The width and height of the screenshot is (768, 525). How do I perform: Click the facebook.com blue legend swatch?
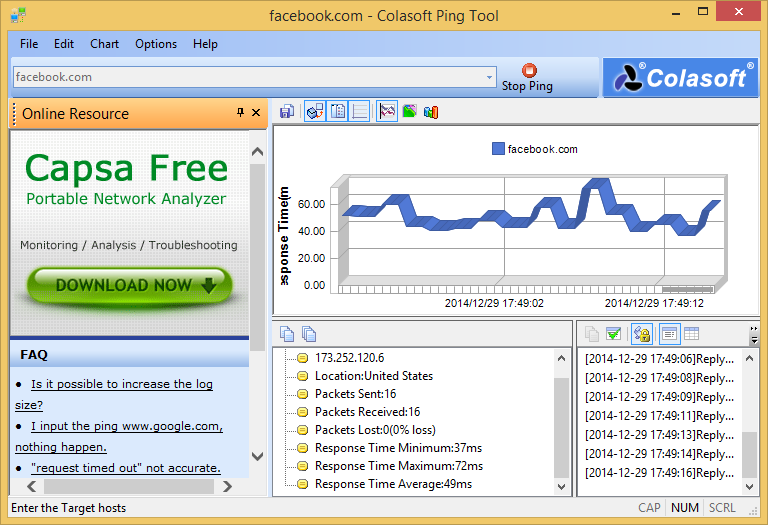(x=498, y=149)
